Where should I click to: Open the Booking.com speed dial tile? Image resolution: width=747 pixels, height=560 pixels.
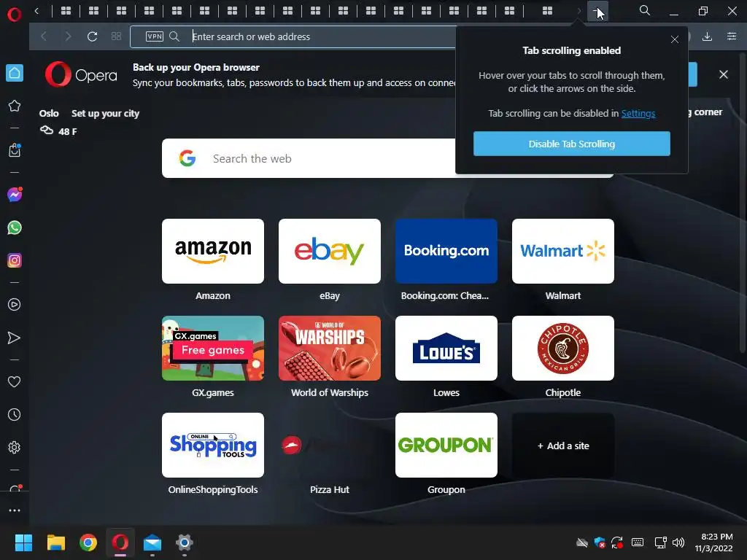(446, 251)
